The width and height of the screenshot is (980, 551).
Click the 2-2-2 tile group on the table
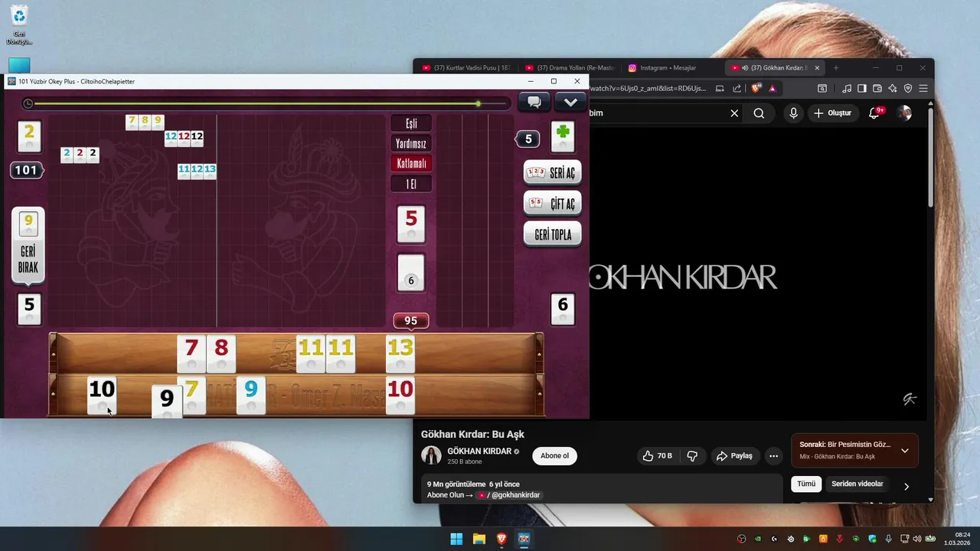80,155
